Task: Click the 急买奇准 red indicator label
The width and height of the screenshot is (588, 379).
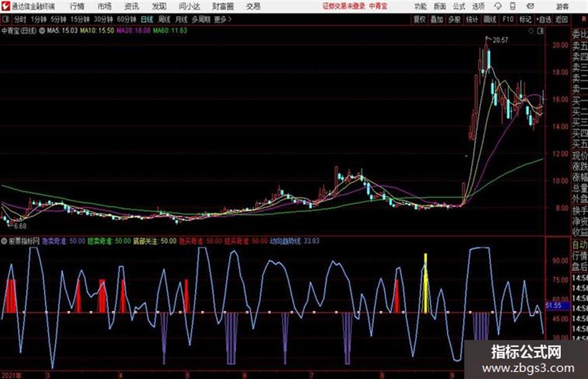Action: (x=200, y=241)
